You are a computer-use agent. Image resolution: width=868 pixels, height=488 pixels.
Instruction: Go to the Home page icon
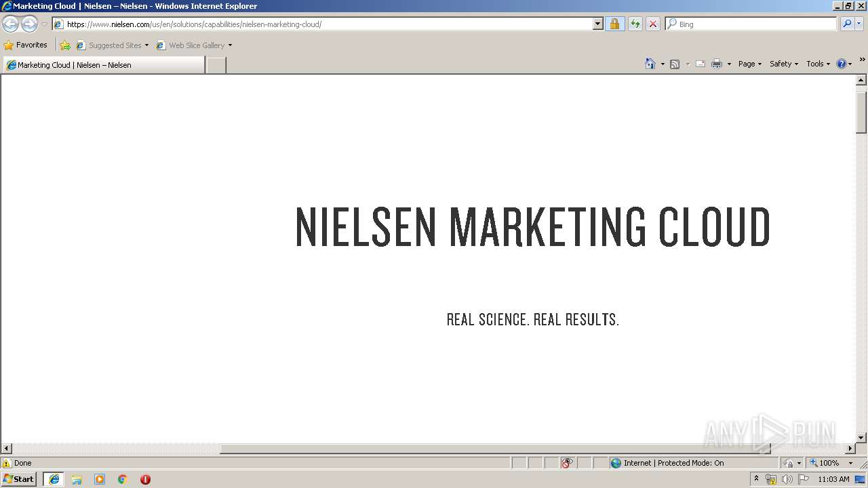650,64
